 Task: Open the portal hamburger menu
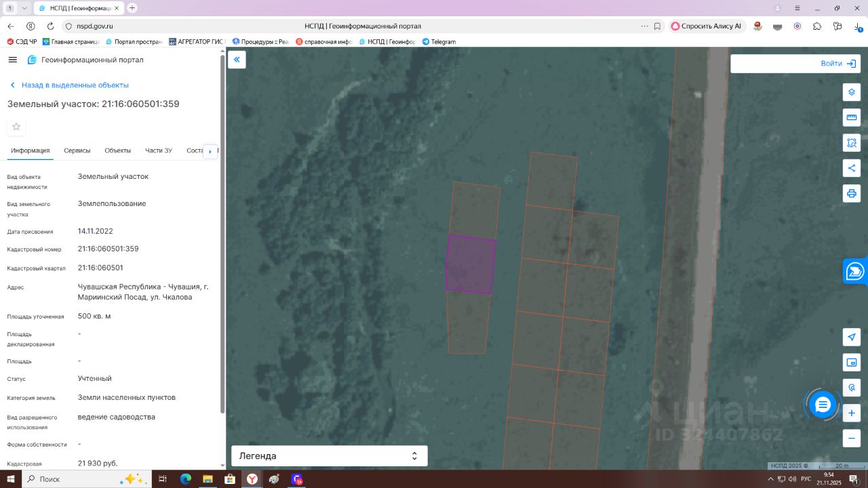(12, 60)
